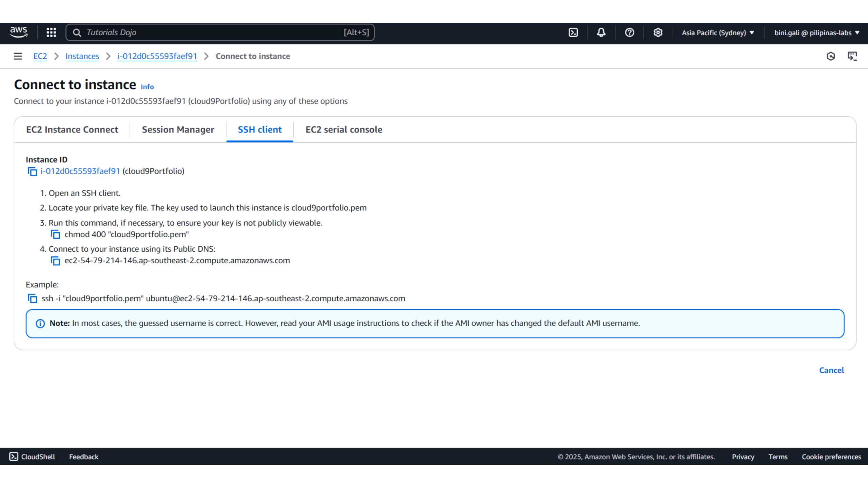Toggle the side navigation hamburger menu
This screenshot has height=488, width=868.
coord(18,56)
